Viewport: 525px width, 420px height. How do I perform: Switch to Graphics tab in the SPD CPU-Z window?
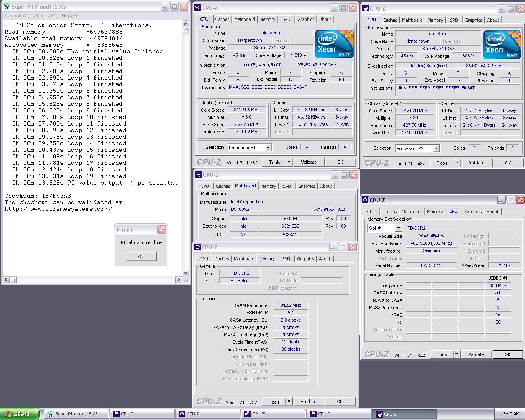point(473,212)
